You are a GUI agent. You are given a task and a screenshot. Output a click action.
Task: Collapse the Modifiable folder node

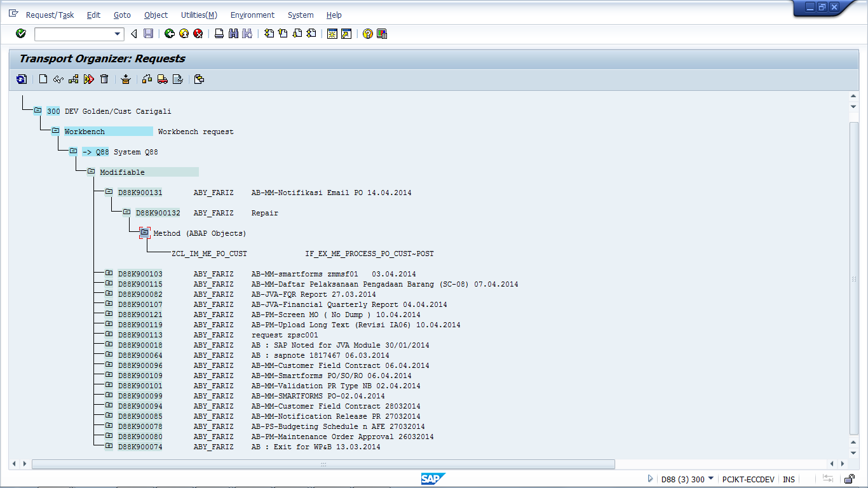pyautogui.click(x=90, y=172)
